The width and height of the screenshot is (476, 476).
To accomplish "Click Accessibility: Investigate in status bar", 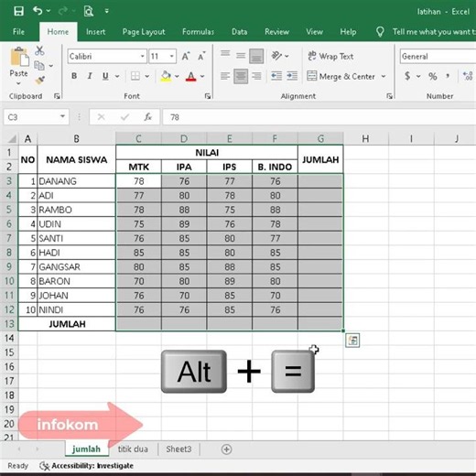I will (87, 466).
